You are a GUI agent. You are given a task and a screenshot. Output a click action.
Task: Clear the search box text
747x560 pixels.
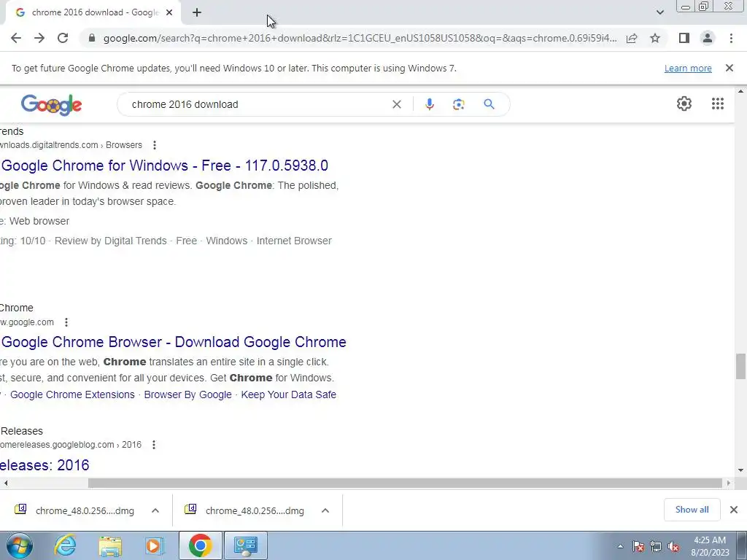pos(396,104)
